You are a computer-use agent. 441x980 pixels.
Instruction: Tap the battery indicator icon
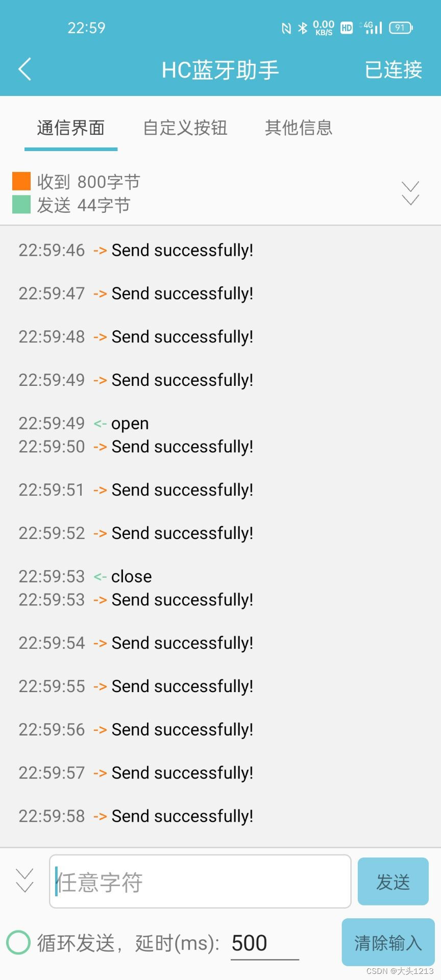(x=401, y=28)
